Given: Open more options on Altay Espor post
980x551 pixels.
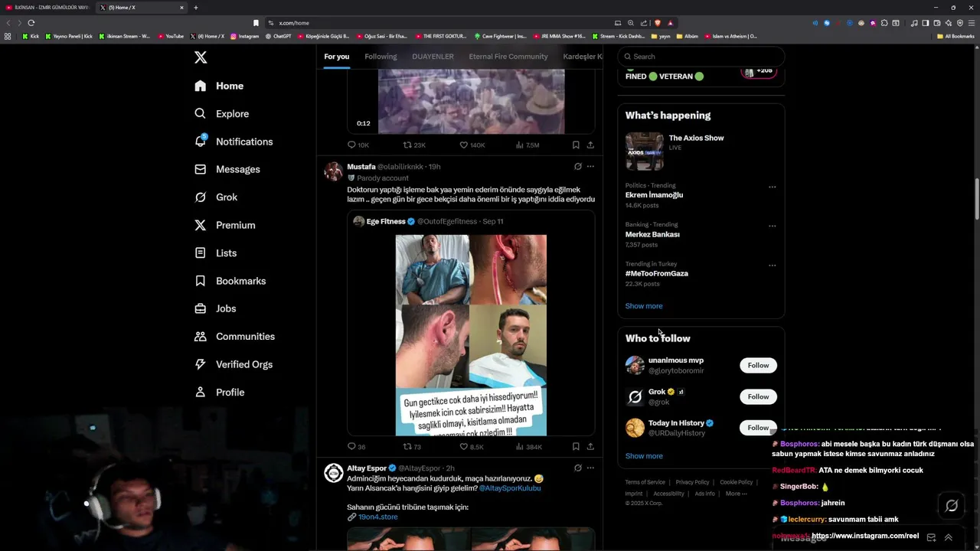Looking at the screenshot, I should click(590, 468).
